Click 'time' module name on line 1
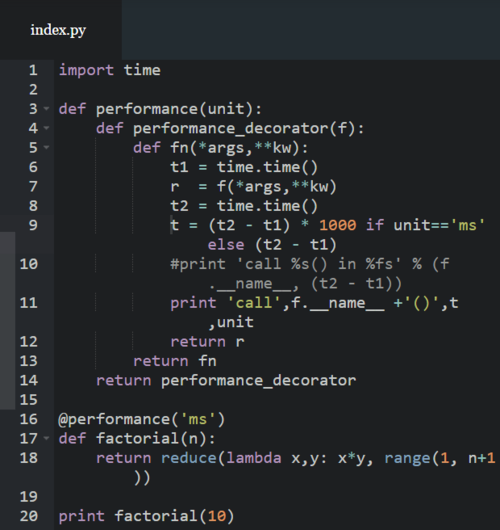 (142, 70)
